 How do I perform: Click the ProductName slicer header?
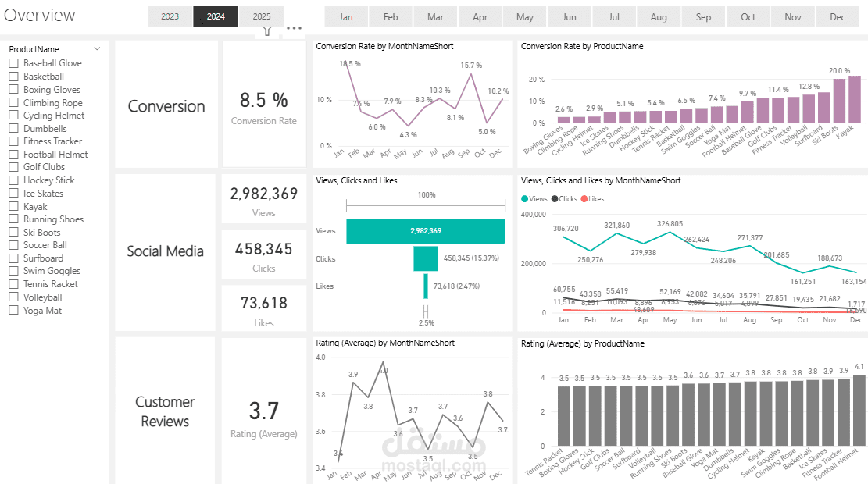click(34, 49)
